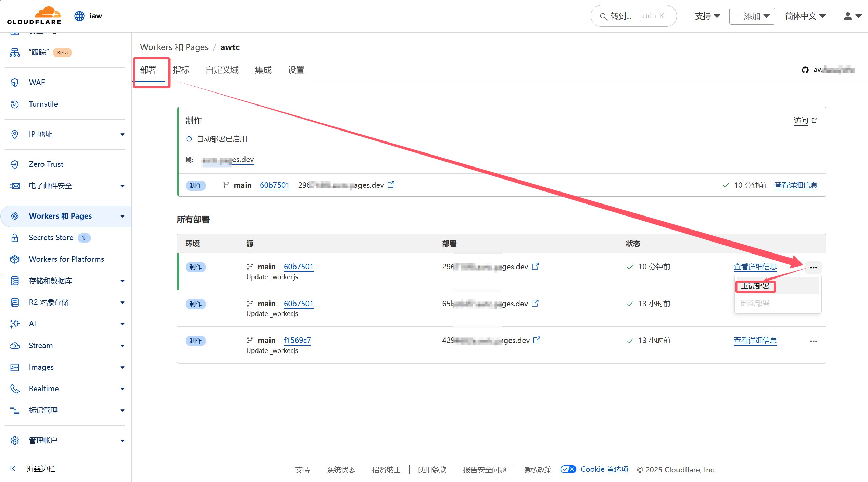Expand the IP 地址 sidebar section
Screen dimensions: 868x482
[x=122, y=134]
